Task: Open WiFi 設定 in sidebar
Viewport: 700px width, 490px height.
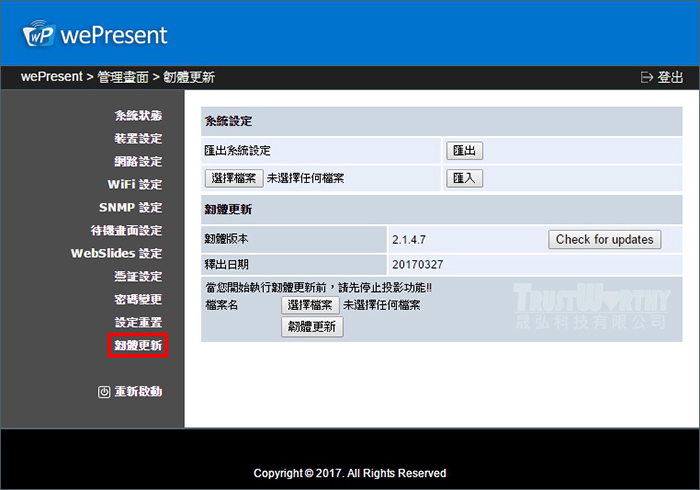Action: 135,184
